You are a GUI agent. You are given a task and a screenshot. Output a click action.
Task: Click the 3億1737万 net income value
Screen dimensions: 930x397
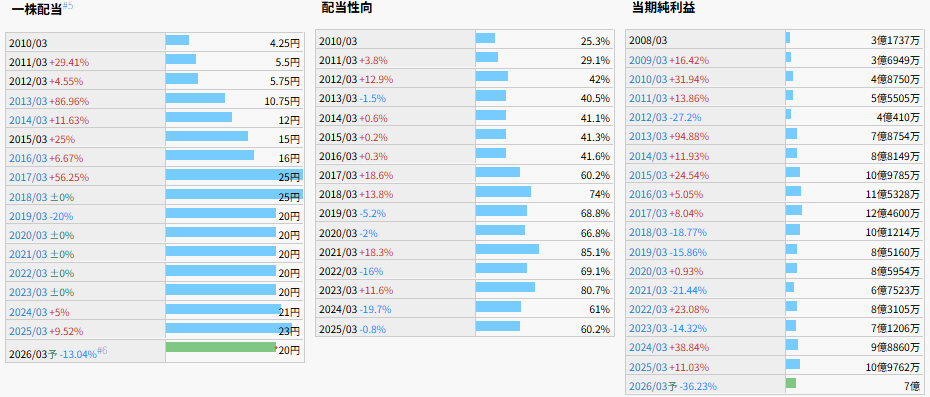[x=896, y=41]
